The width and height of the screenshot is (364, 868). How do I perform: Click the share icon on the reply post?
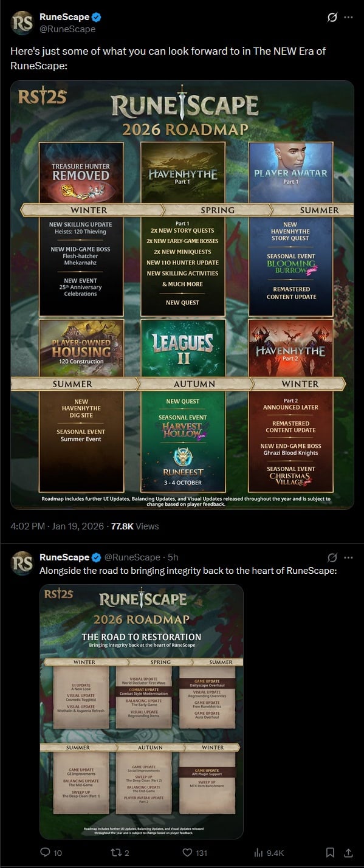click(348, 853)
